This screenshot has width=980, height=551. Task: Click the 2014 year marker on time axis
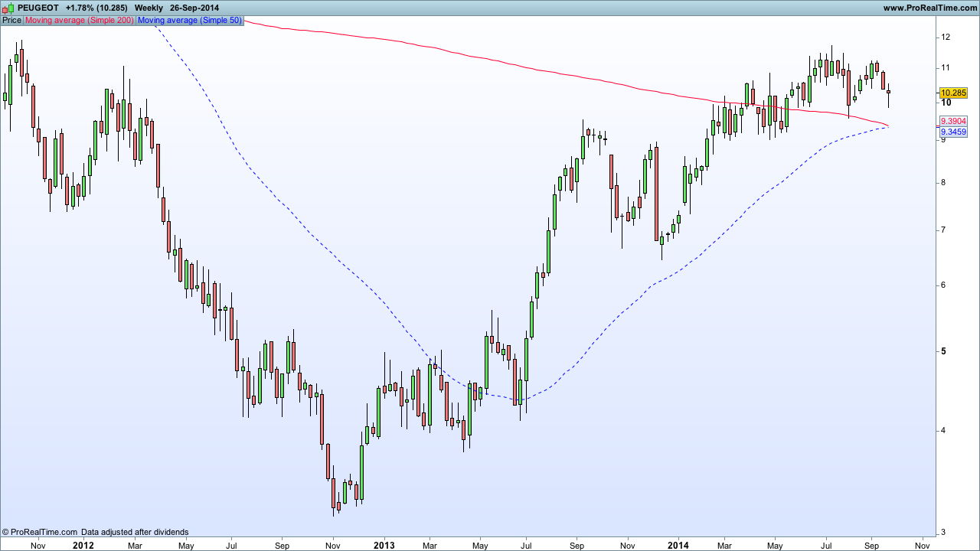click(x=678, y=546)
